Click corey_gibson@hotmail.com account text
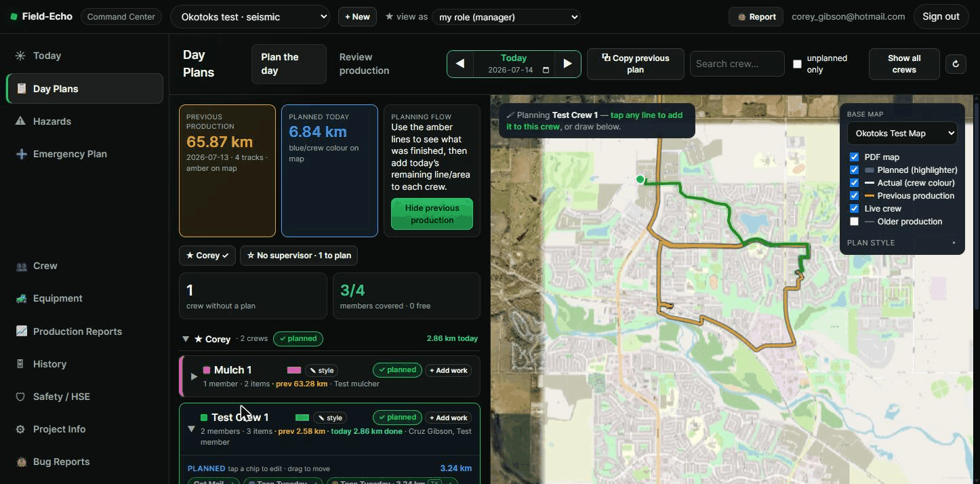 click(849, 17)
